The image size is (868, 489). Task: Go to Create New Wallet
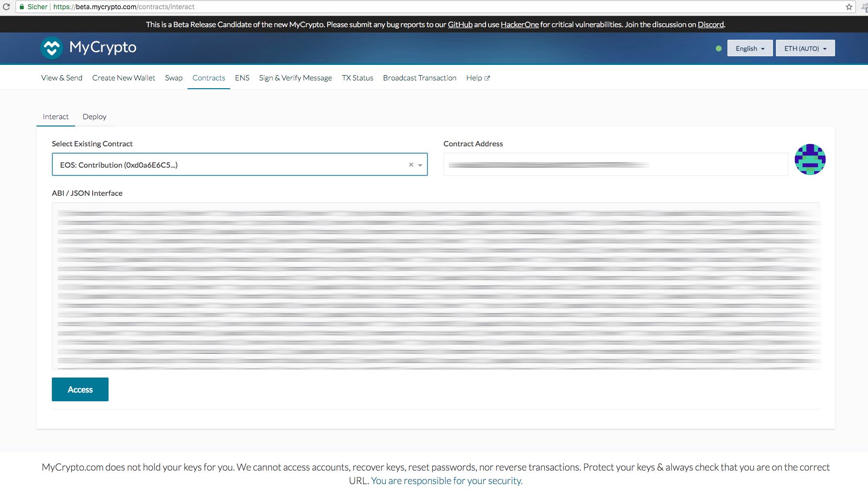(124, 78)
